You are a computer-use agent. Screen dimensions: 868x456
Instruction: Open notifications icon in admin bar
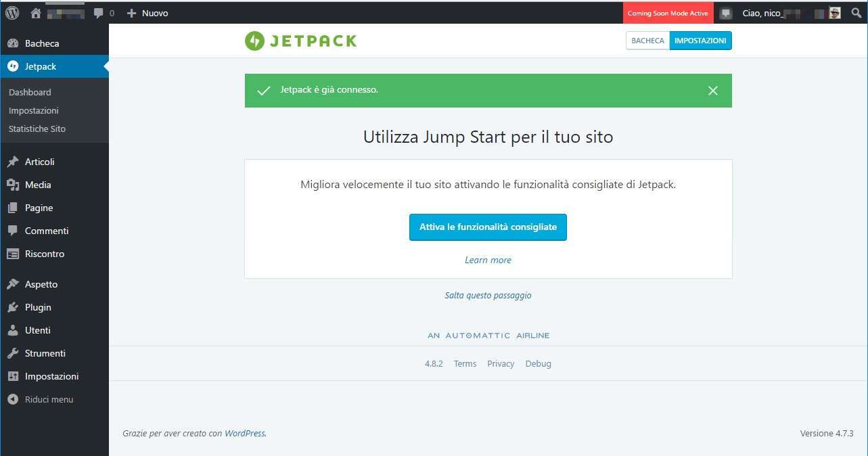(x=726, y=13)
